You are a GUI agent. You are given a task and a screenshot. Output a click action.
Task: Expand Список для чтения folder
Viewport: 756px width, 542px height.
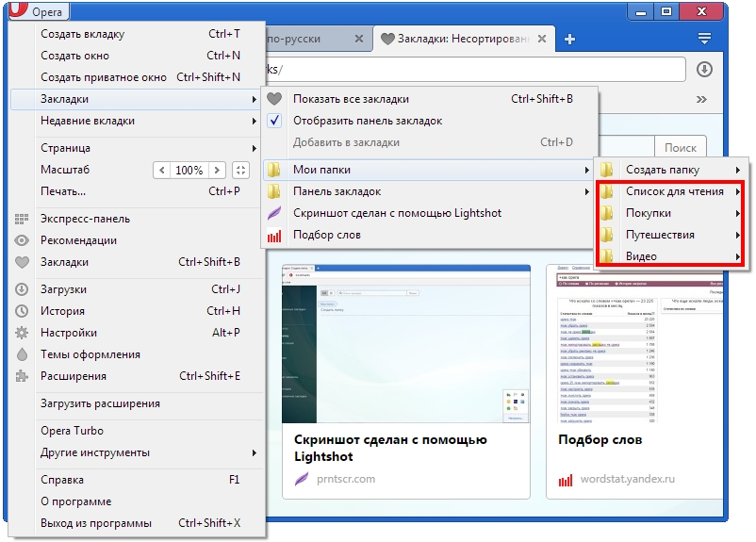coord(670,191)
